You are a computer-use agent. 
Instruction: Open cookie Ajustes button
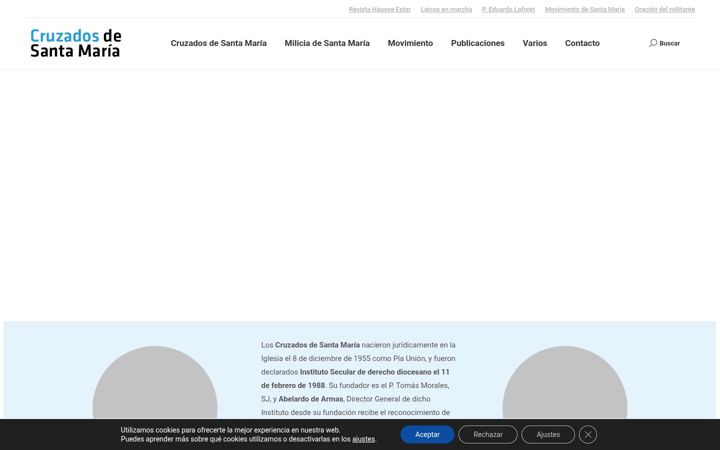point(548,434)
